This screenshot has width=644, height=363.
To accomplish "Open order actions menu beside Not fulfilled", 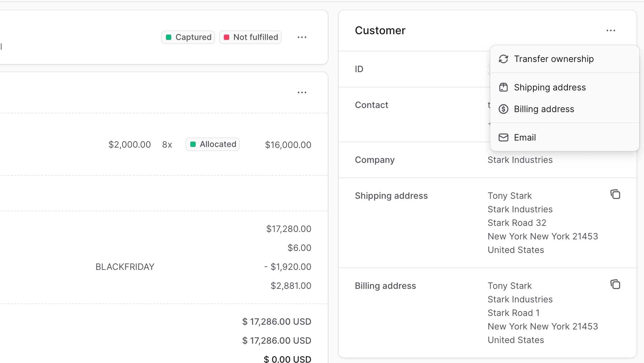I will click(x=302, y=37).
